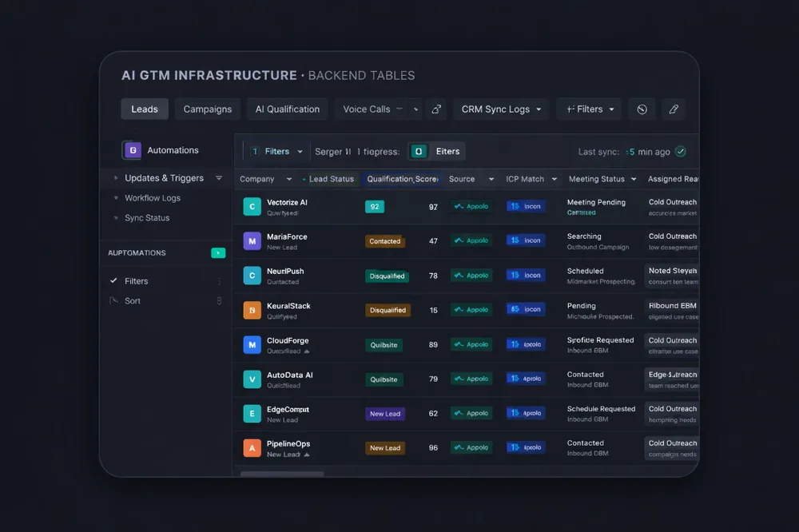Open Sync Status in the sidebar

point(147,217)
